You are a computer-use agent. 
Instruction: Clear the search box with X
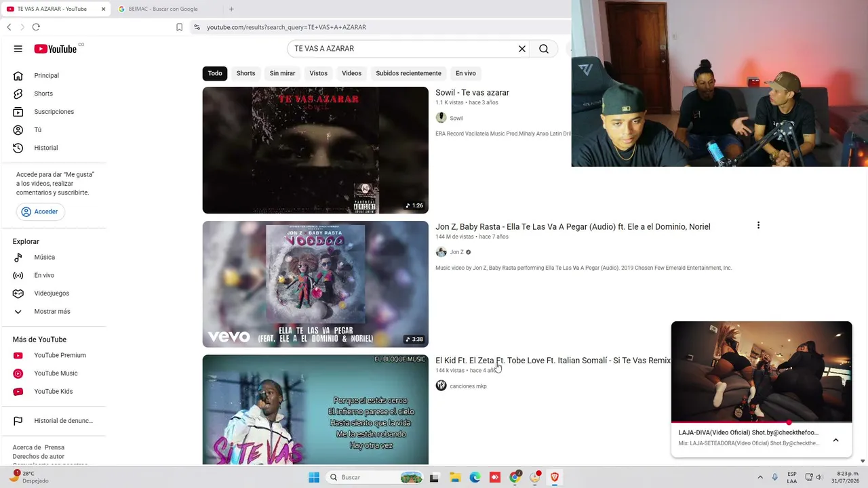coord(522,49)
